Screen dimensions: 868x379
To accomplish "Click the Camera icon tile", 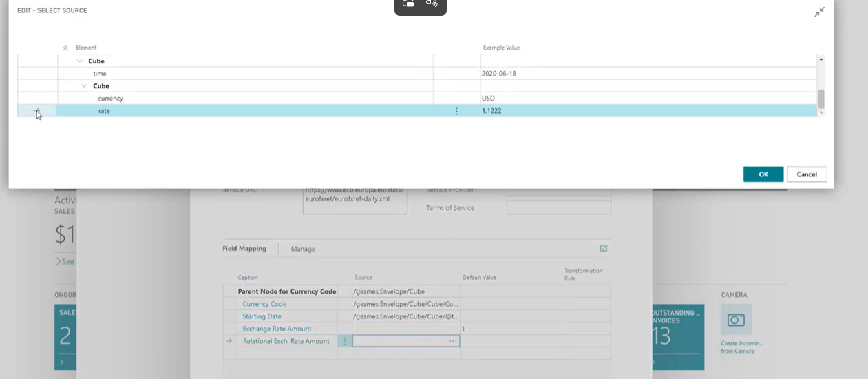I will click(x=737, y=320).
